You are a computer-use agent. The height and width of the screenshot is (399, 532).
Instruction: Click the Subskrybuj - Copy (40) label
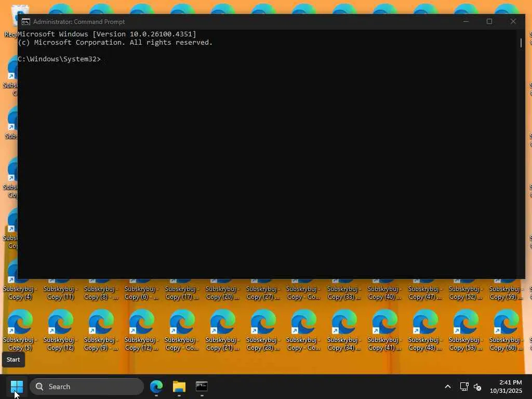tap(384, 293)
